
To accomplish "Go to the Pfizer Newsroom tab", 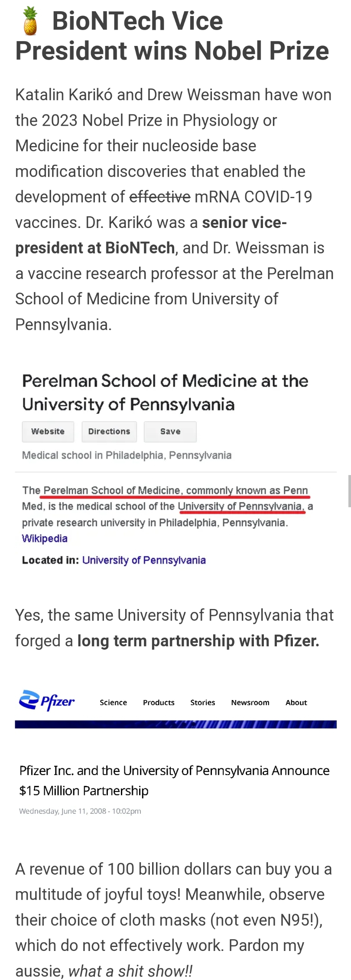I will 250,703.
